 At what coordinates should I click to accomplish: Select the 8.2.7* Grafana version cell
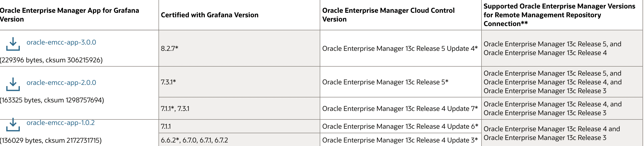pos(239,48)
